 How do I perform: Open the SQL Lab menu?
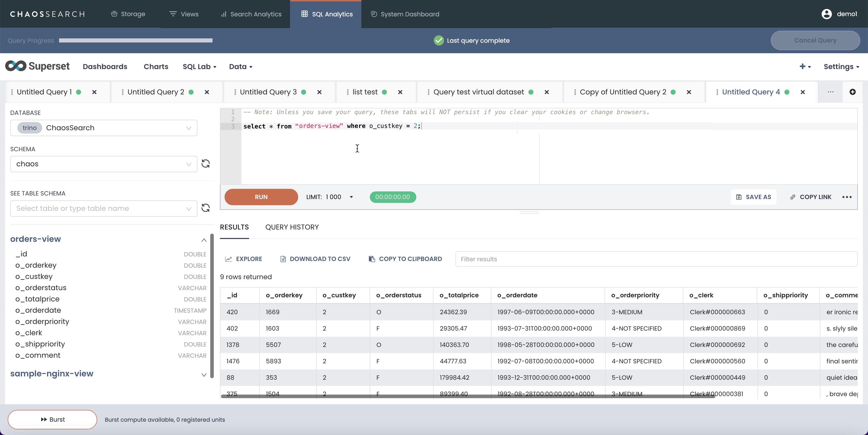(x=199, y=67)
